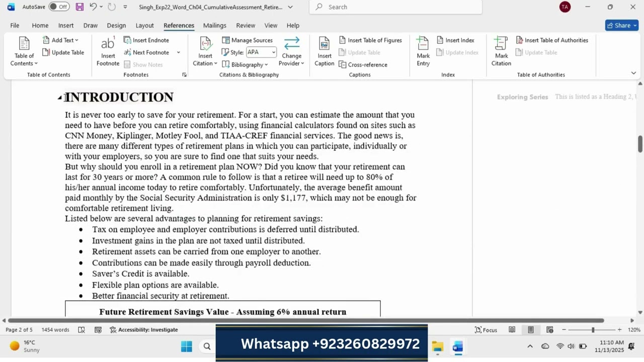Click the Add Text button
The height and width of the screenshot is (362, 644).
[60, 40]
